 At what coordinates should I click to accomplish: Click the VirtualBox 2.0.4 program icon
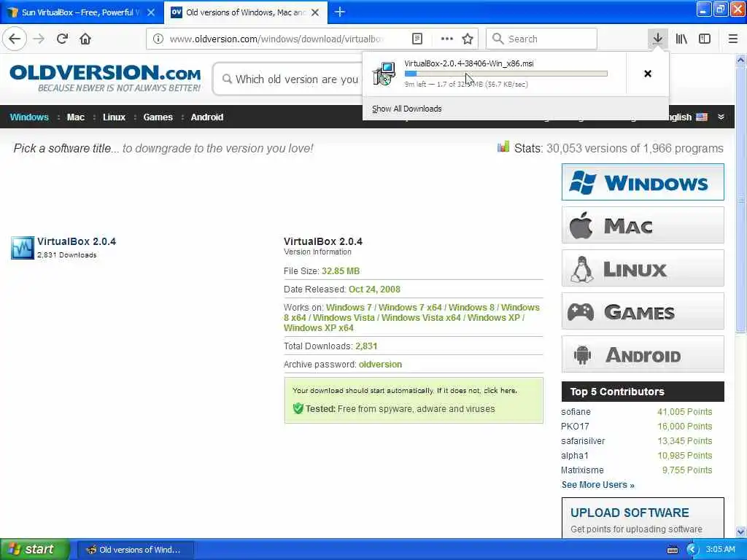23,248
